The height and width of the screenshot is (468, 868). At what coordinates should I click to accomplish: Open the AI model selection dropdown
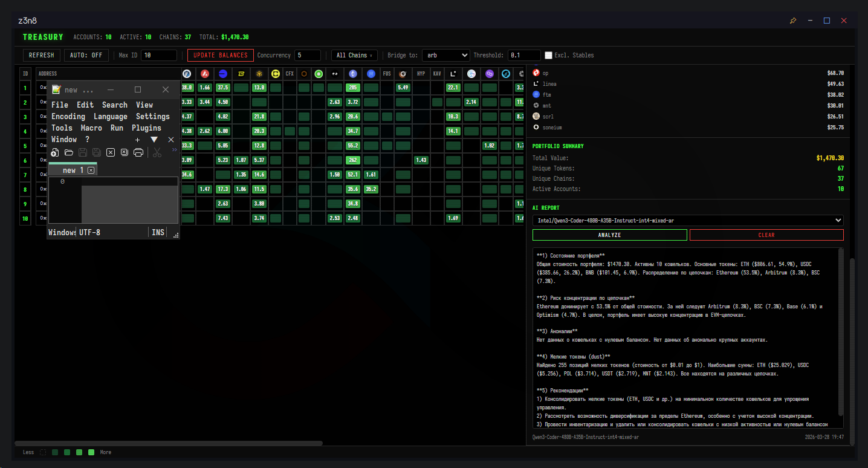tap(688, 220)
